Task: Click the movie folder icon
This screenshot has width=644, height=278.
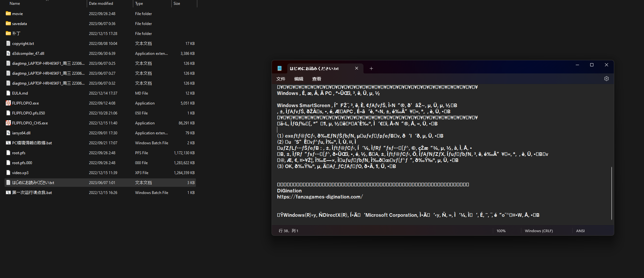Action: click(8, 14)
